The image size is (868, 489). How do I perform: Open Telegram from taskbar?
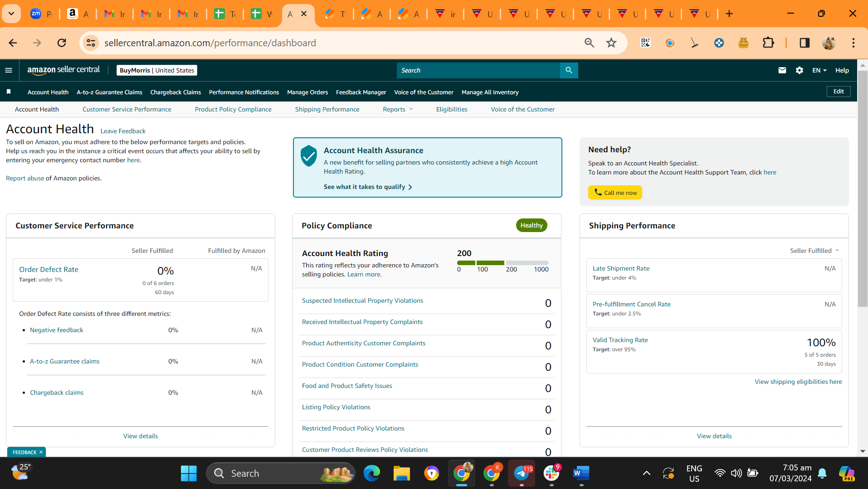[x=522, y=473]
